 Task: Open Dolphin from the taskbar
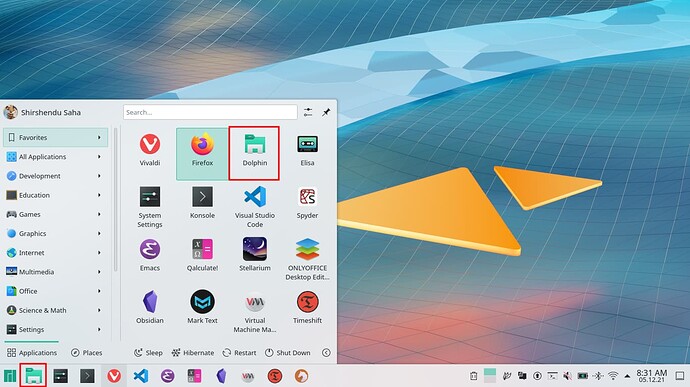(x=33, y=376)
